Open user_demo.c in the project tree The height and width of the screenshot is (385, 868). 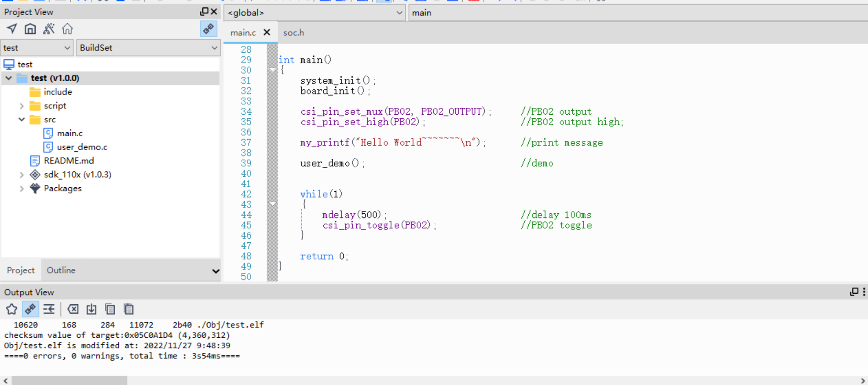tap(82, 147)
